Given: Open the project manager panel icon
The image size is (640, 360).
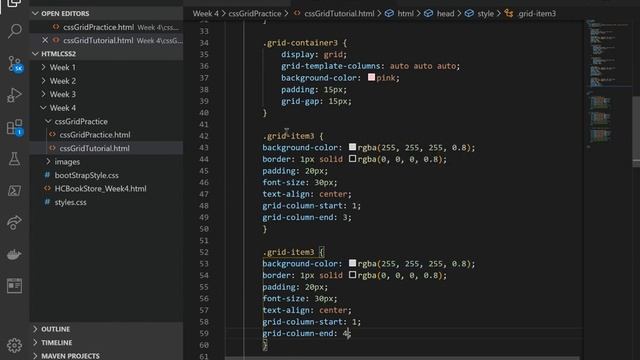Looking at the screenshot, I should (14, 286).
